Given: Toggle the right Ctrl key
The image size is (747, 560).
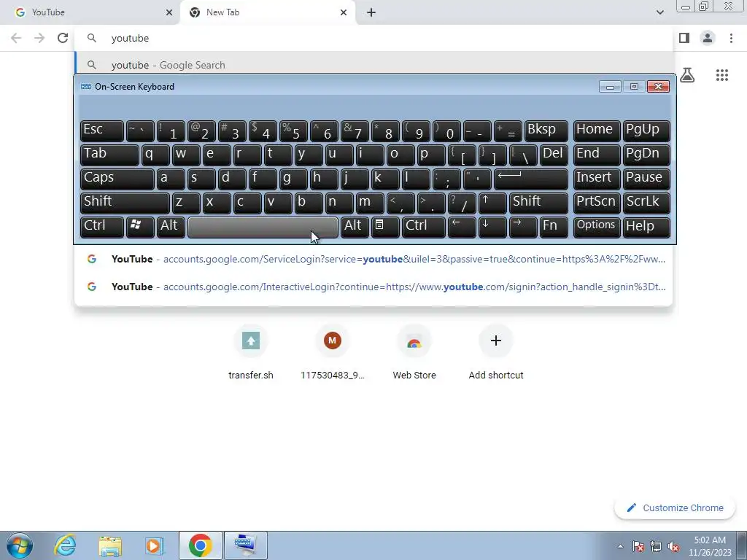Looking at the screenshot, I should 424,227.
